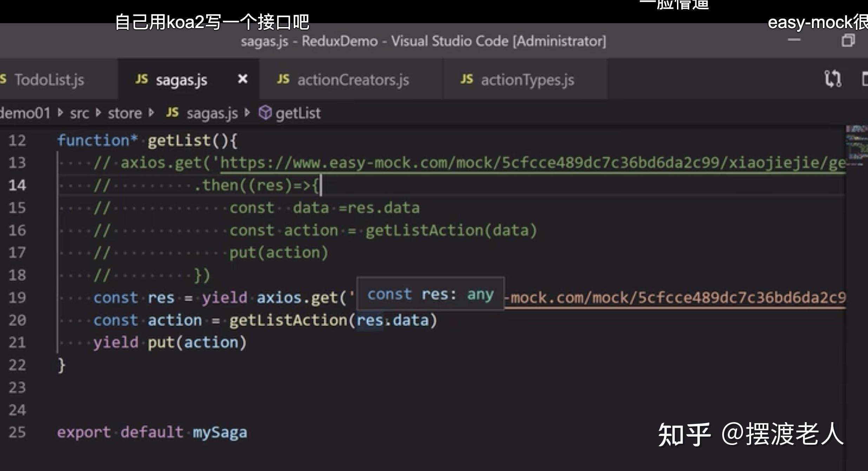Click the JS icon on sagas.js tab

click(142, 79)
